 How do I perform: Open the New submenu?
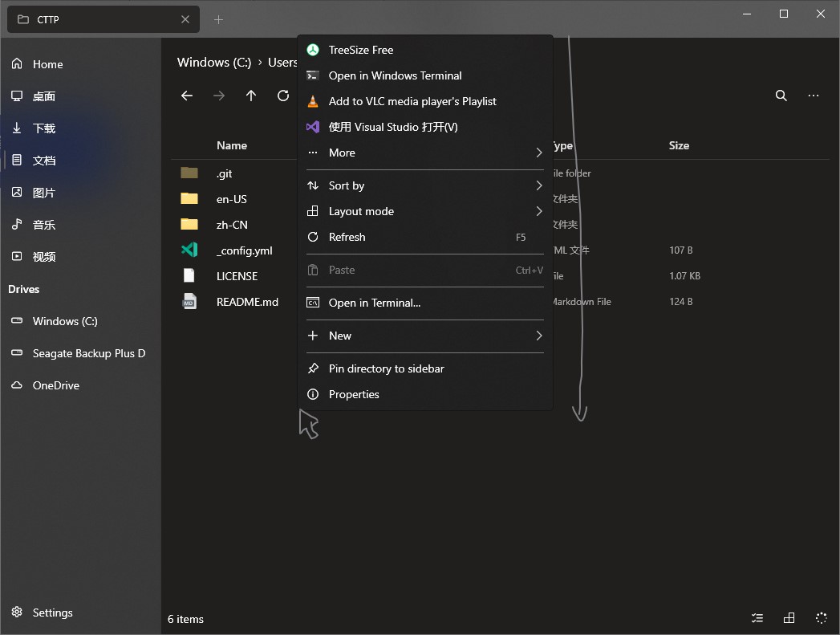[340, 336]
